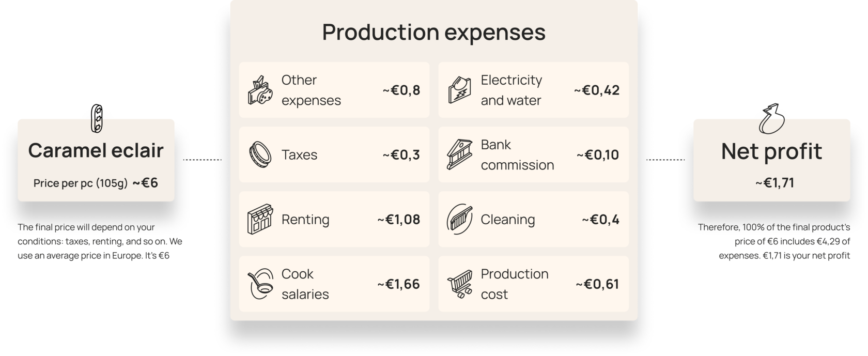Click the ~€0,42 electricity amount
The image size is (868, 356).
tap(597, 90)
